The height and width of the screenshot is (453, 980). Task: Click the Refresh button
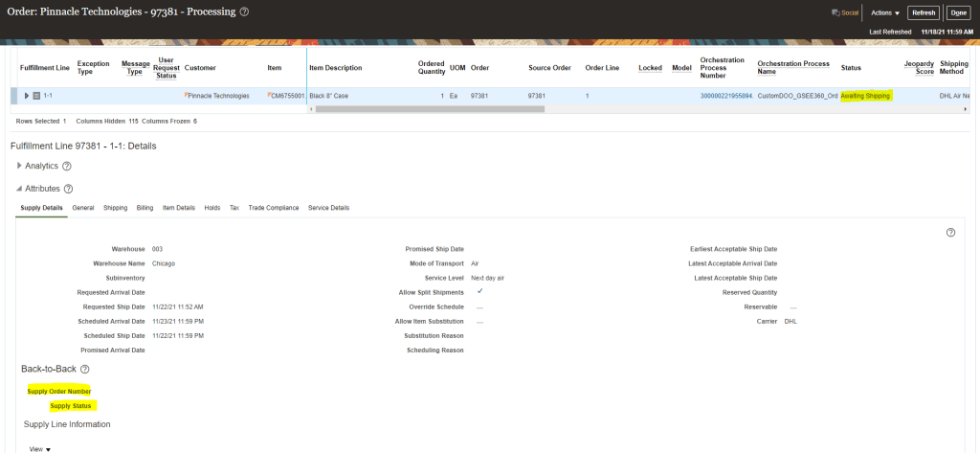[923, 12]
